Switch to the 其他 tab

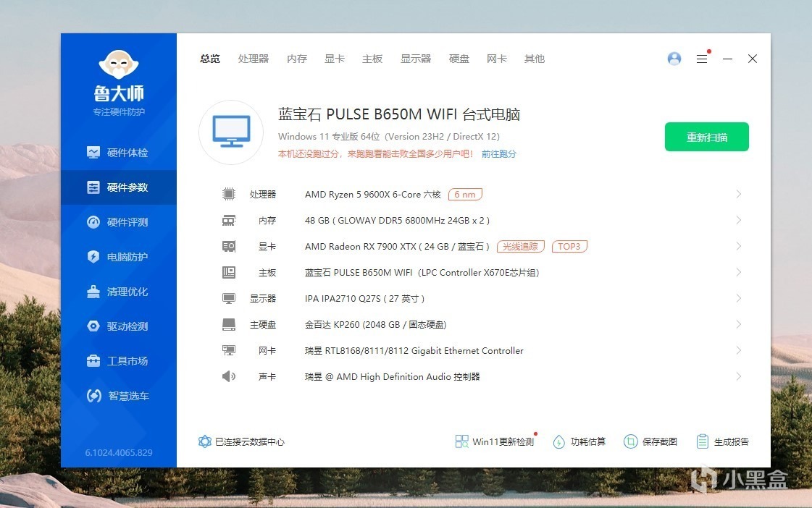tap(535, 59)
